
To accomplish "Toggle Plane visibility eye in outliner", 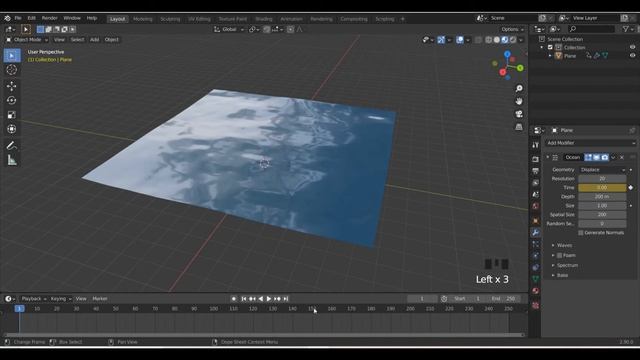I will tap(632, 56).
